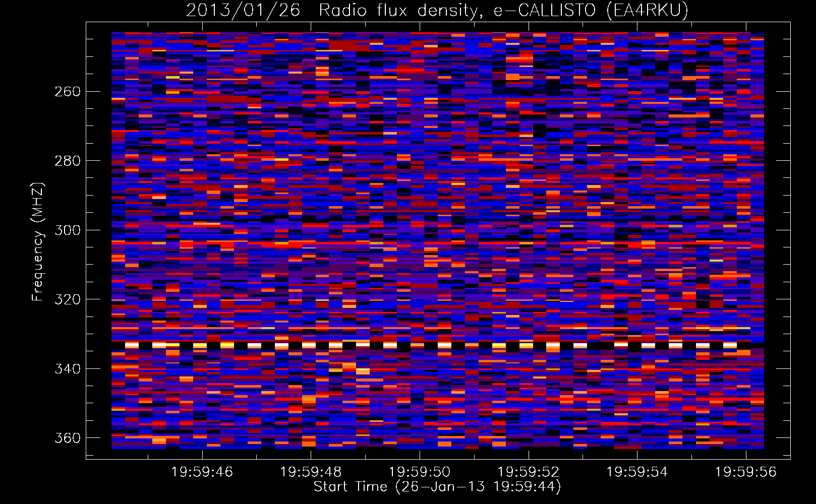
Task: Click the plot title mentioning e-CALLISTO (EA4RKU)
Action: click(437, 10)
